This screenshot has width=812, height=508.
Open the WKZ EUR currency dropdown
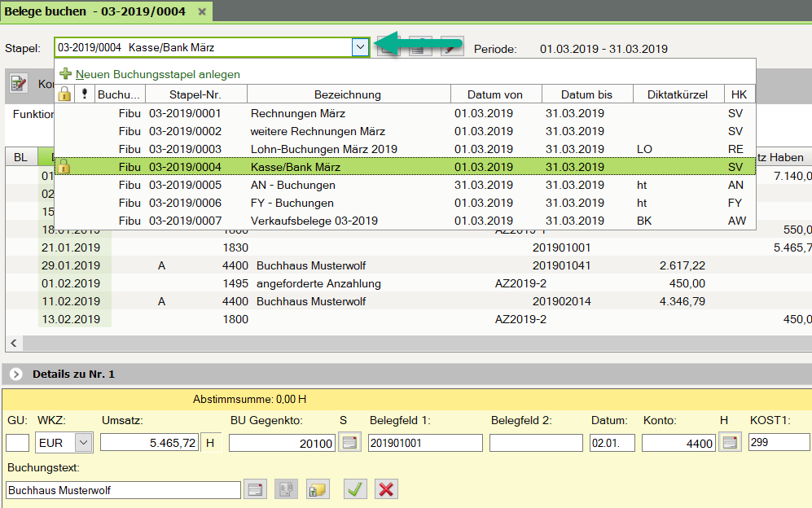pyautogui.click(x=83, y=443)
